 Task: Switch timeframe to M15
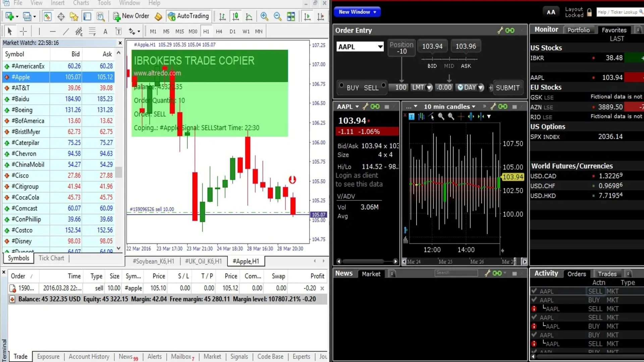click(179, 32)
